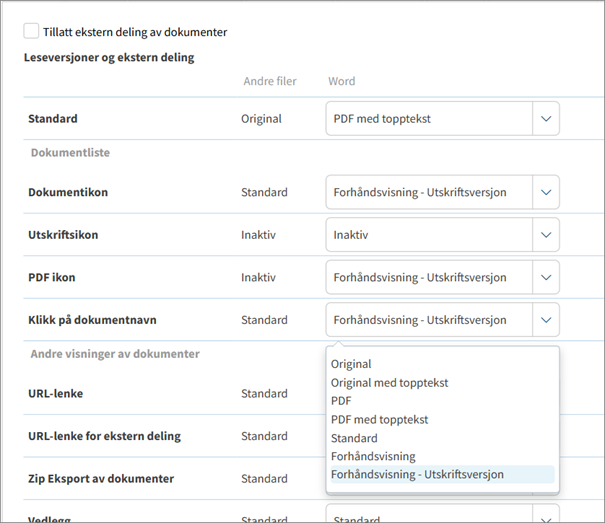Click the PDF med topptekst field
The image size is (605, 523).
(x=428, y=118)
